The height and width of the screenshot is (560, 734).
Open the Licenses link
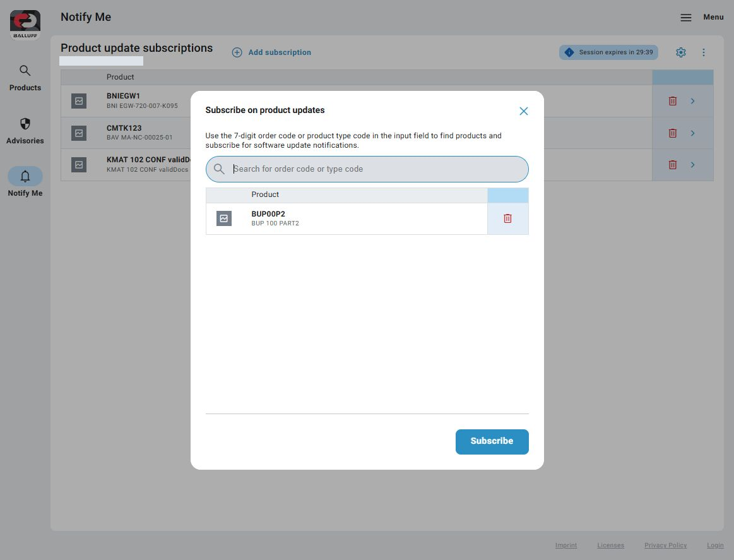[610, 545]
